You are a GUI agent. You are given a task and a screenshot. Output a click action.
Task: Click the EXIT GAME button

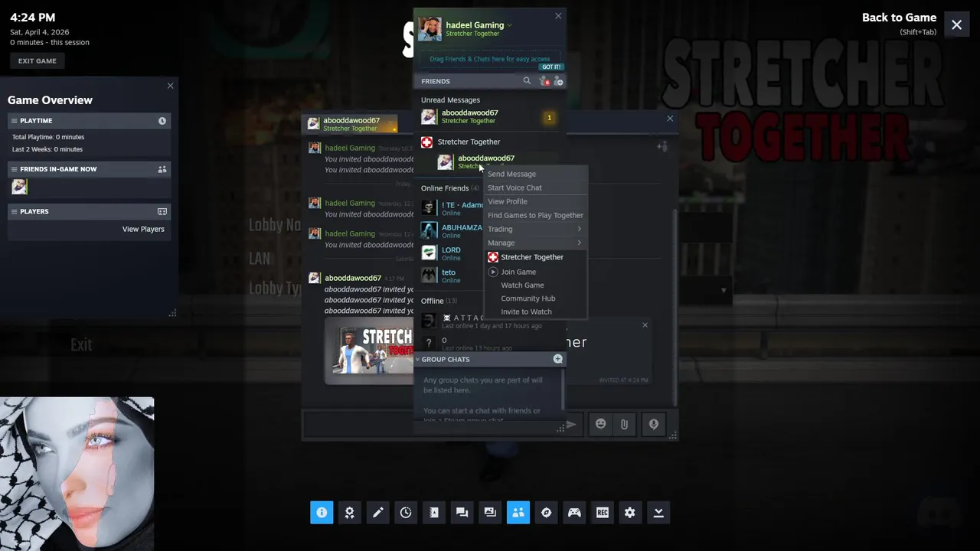38,61
